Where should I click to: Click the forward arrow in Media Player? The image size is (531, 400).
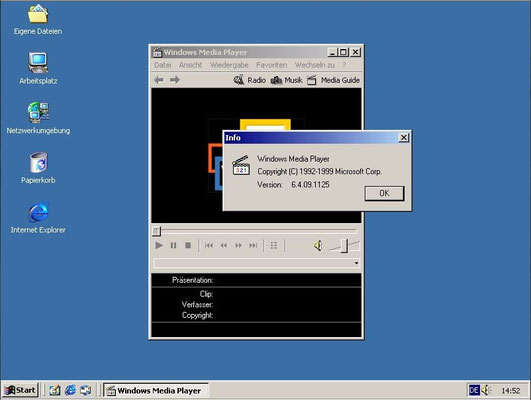(175, 80)
